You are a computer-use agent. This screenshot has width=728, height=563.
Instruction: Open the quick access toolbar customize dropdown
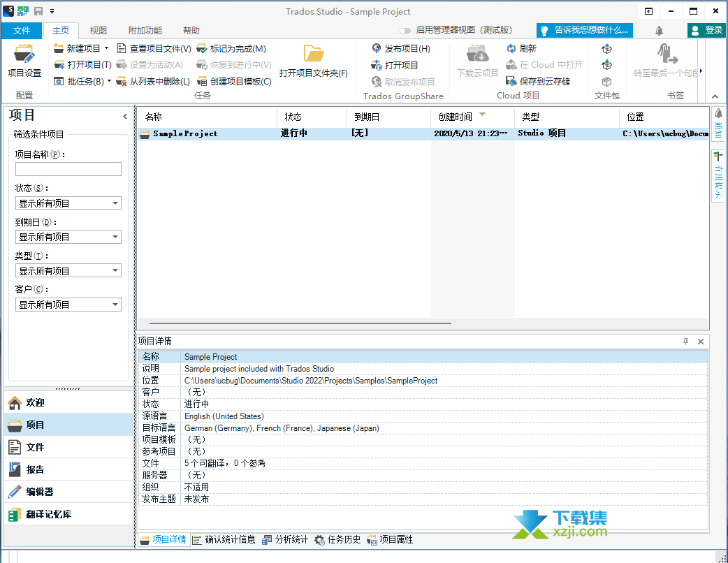(52, 11)
